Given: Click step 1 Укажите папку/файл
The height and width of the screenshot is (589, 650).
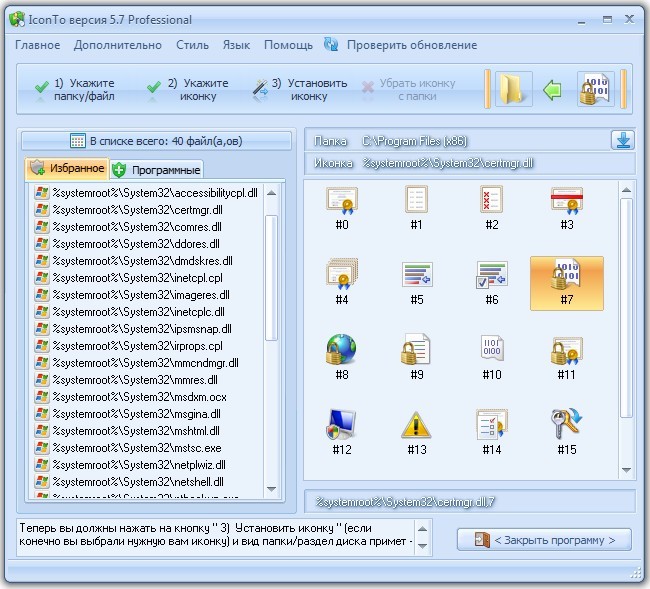Looking at the screenshot, I should (75, 90).
